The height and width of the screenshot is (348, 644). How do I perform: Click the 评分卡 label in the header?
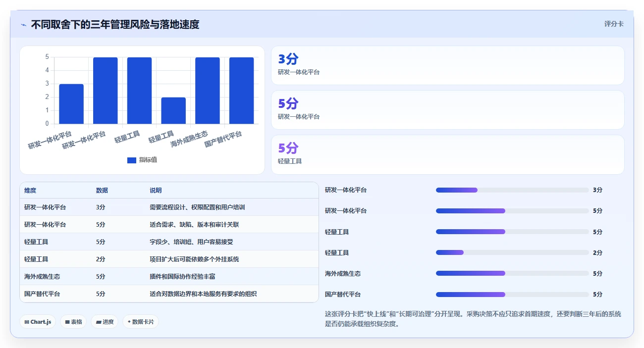coord(614,24)
